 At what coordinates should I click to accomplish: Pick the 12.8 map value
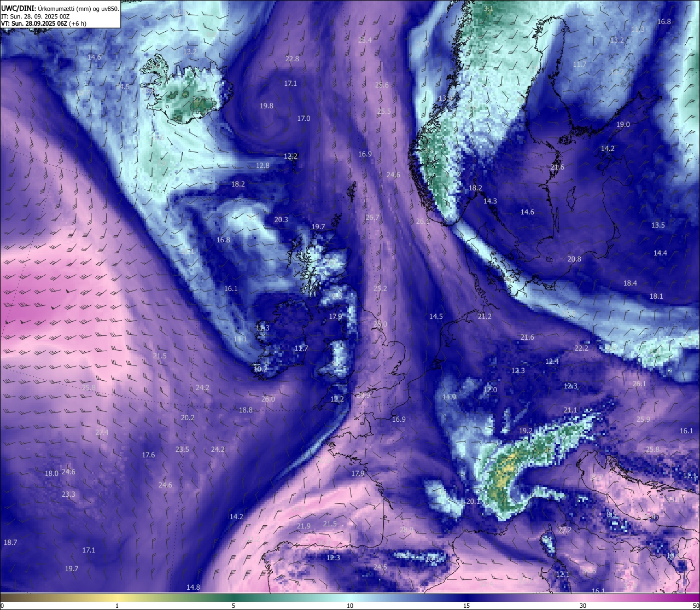tap(262, 166)
